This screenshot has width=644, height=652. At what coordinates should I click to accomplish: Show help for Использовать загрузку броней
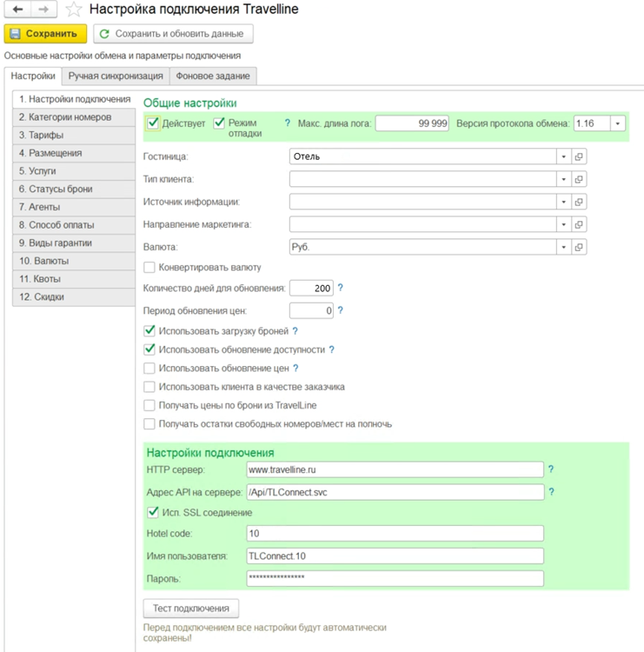[x=295, y=331]
